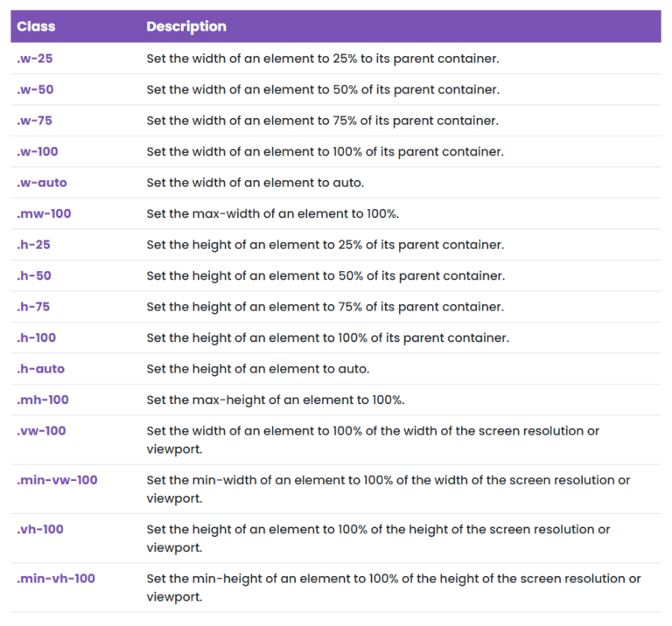Click the .vh-100 class link
Viewport: 672px width, 626px height.
click(40, 529)
